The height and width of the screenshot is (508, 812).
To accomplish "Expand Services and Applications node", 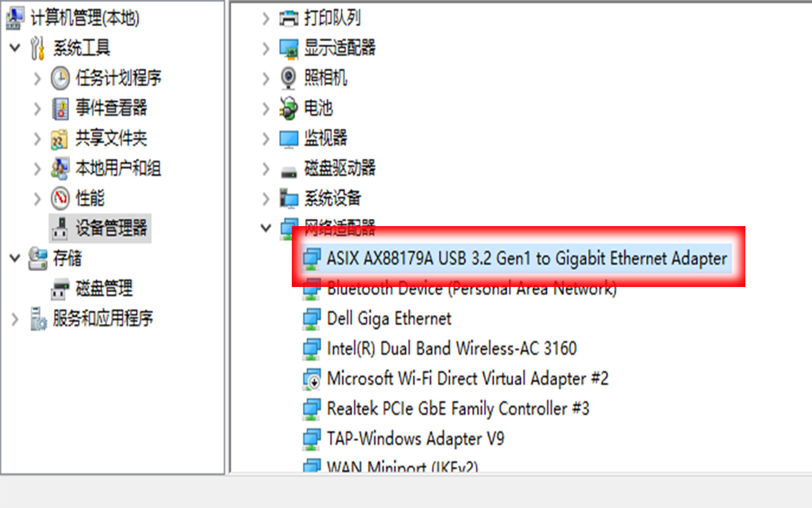I will click(15, 319).
